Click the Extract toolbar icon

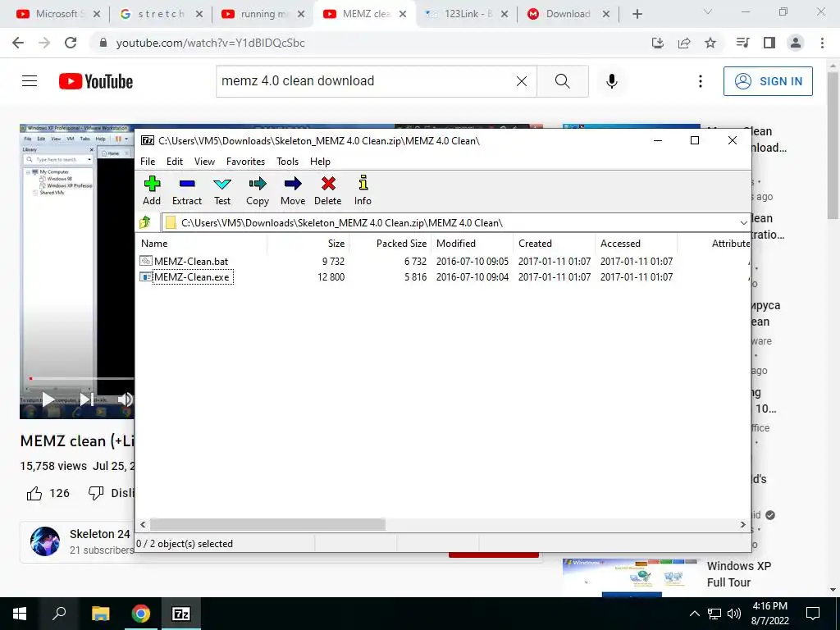click(187, 190)
